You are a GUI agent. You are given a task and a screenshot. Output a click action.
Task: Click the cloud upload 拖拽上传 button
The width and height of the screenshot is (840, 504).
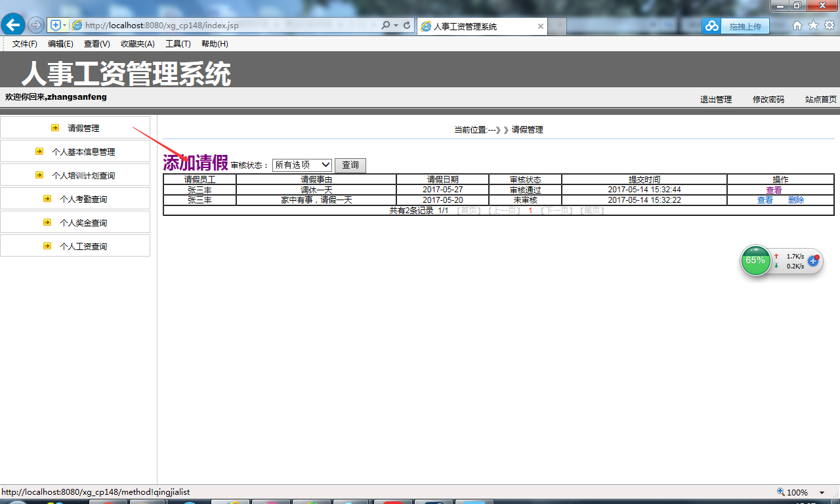tap(735, 26)
